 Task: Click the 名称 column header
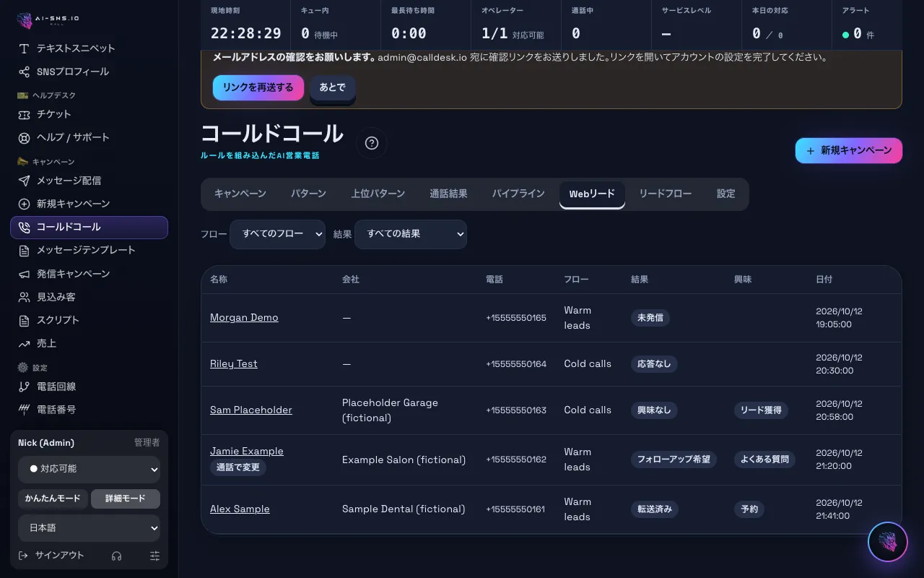pyautogui.click(x=219, y=280)
